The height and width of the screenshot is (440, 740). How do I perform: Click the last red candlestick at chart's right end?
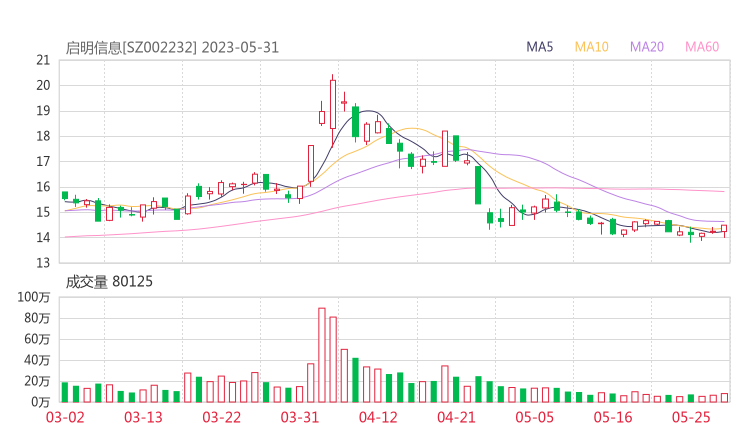tap(724, 229)
